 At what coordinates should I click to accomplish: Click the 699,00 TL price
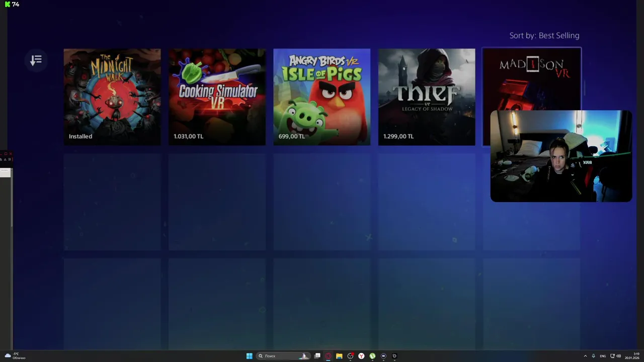(292, 136)
